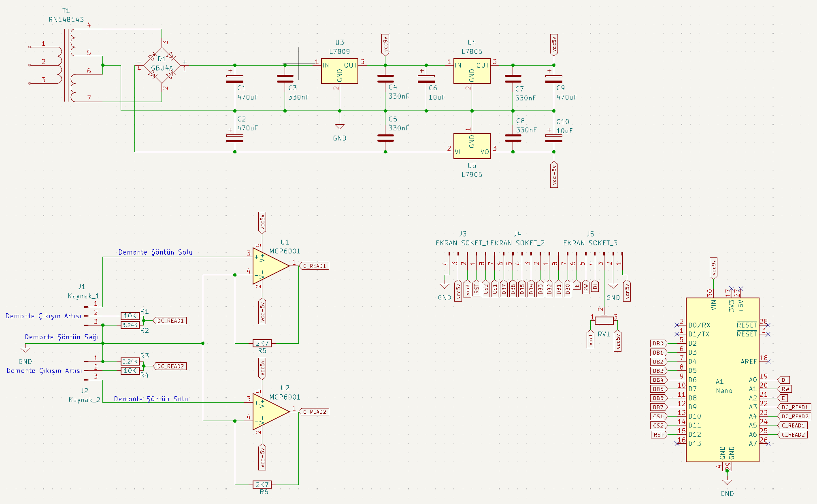Click the vcc9v label above C4
This screenshot has width=817, height=504.
(x=385, y=45)
